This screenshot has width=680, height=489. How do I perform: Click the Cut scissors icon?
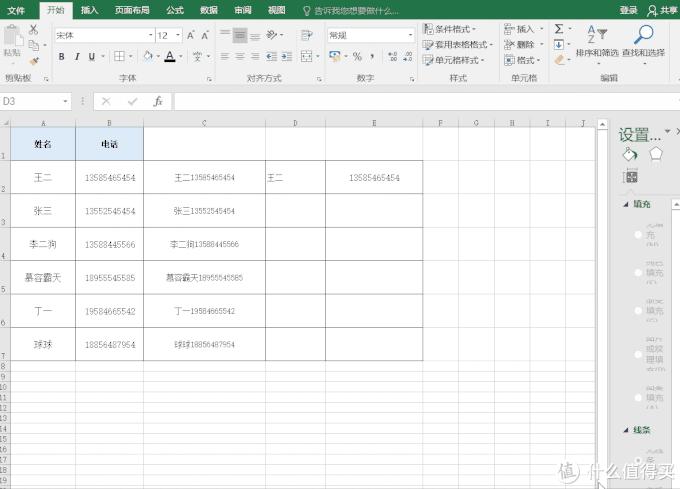[x=33, y=29]
